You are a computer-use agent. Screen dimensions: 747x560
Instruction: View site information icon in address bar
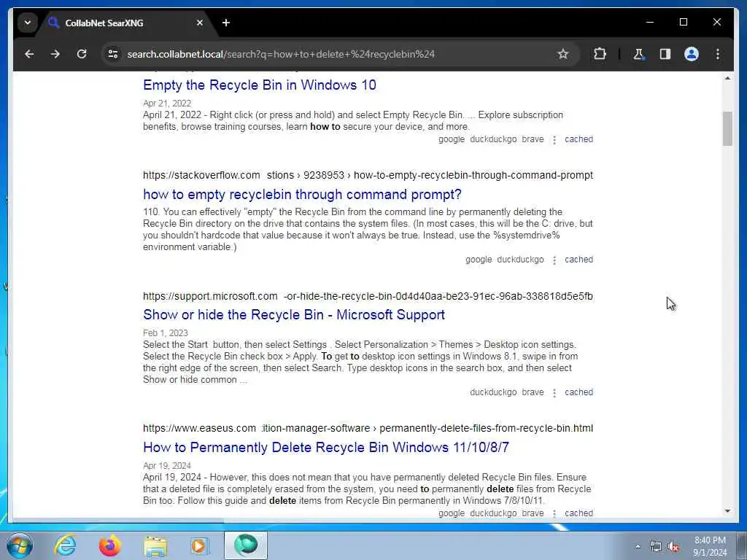113,54
